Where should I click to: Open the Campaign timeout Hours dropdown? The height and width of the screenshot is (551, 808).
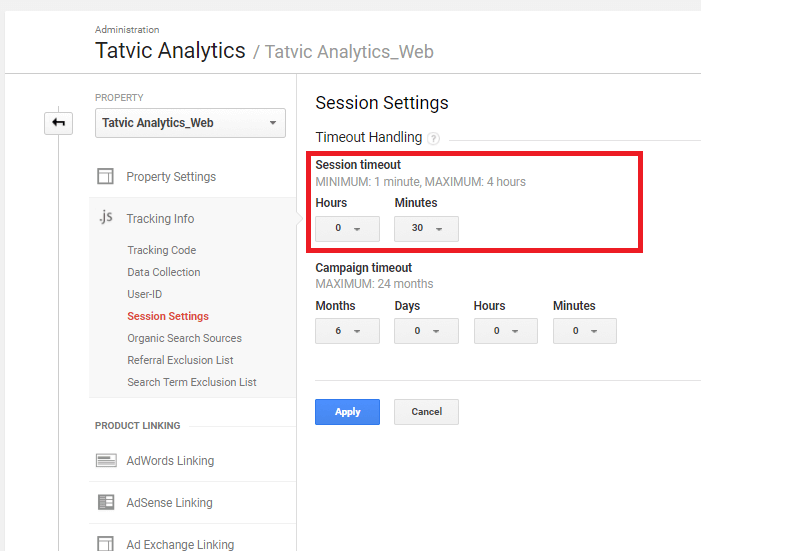pyautogui.click(x=506, y=331)
